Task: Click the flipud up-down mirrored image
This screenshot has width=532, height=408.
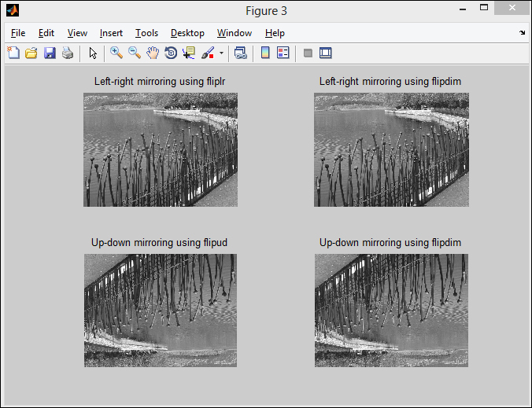Action: tap(161, 311)
